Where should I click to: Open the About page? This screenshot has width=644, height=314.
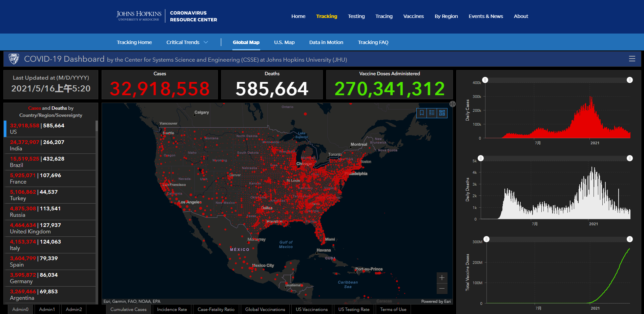[521, 16]
